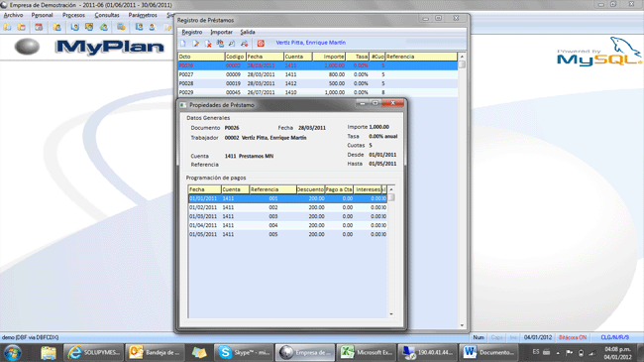
Task: Click the Intereses column header
Action: pos(368,189)
